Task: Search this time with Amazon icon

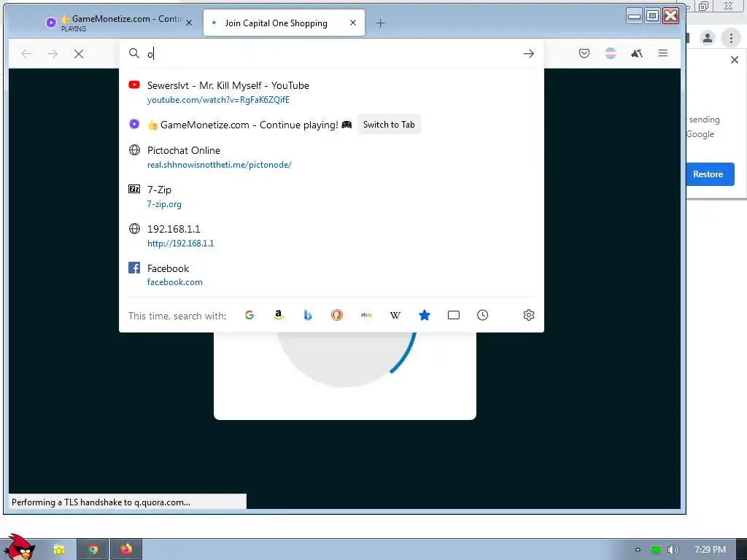Action: click(x=279, y=315)
